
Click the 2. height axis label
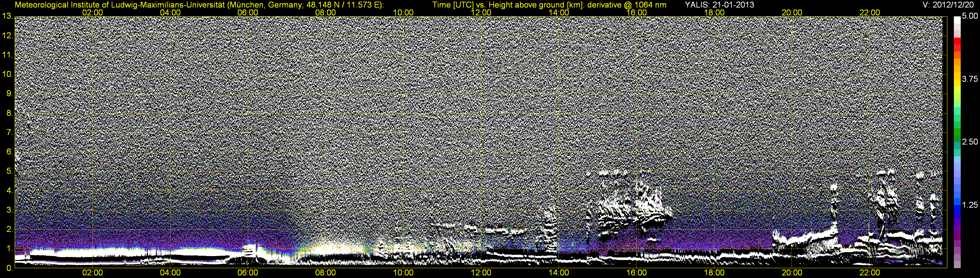pyautogui.click(x=9, y=229)
